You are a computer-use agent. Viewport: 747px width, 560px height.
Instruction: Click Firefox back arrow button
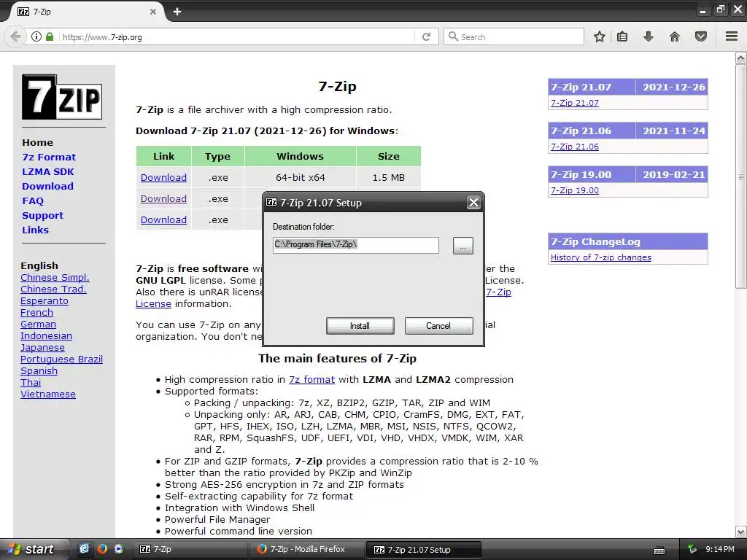15,36
